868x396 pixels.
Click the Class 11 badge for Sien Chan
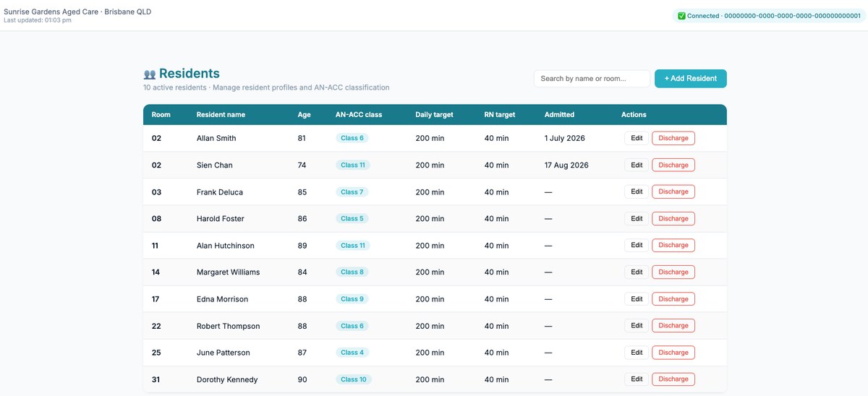[353, 165]
